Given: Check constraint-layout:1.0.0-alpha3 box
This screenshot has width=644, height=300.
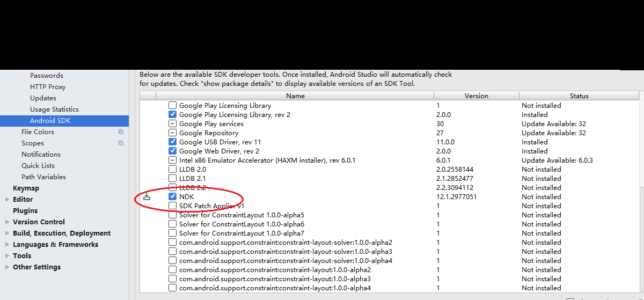Looking at the screenshot, I should point(172,279).
